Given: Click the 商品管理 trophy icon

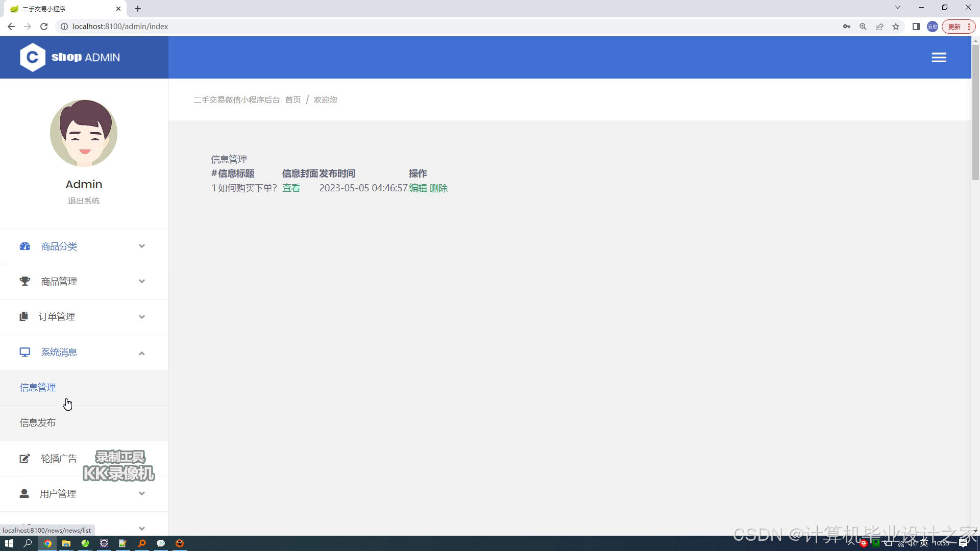Looking at the screenshot, I should coord(24,281).
